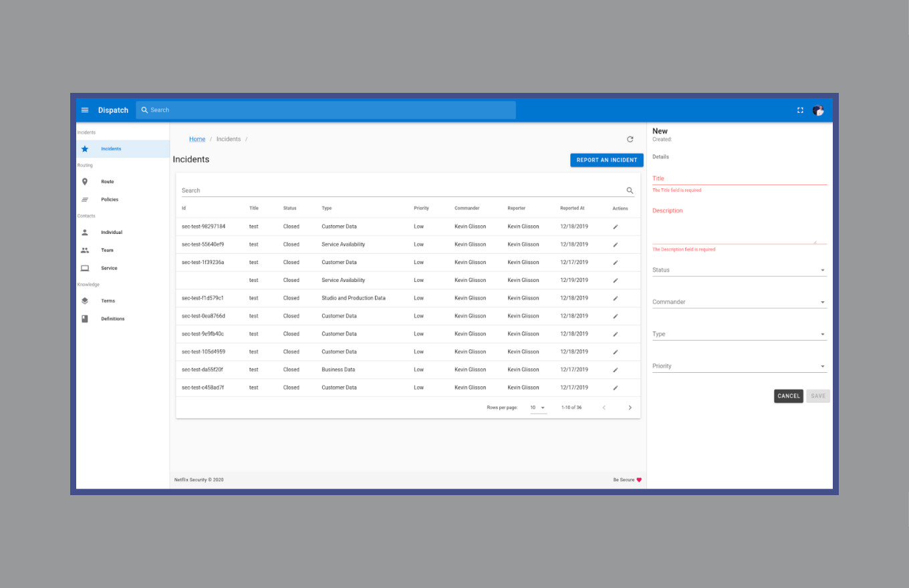Image resolution: width=909 pixels, height=588 pixels.
Task: Open the Policies sidebar item
Action: pos(110,200)
